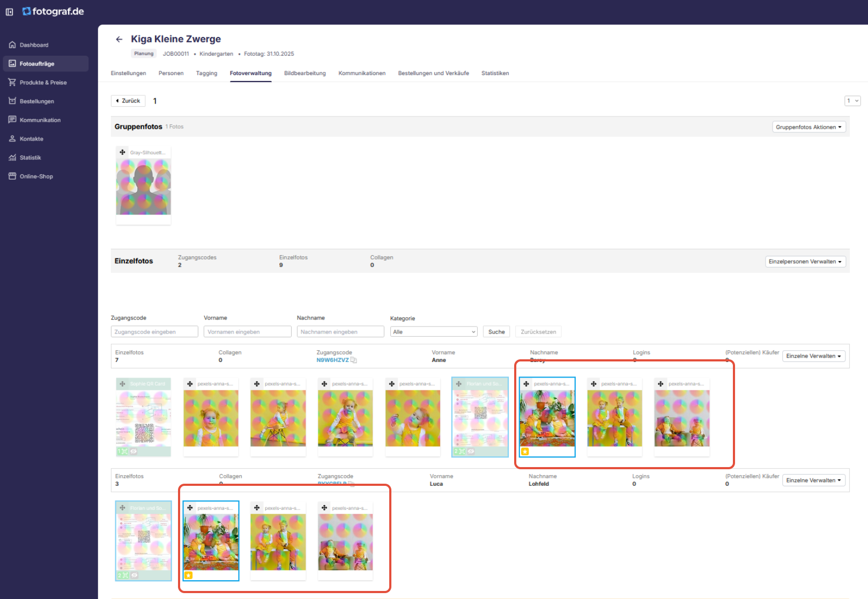Screen dimensions: 868x599
Task: Grab the move handle on Gray-Silhouett group photo
Action: point(123,152)
